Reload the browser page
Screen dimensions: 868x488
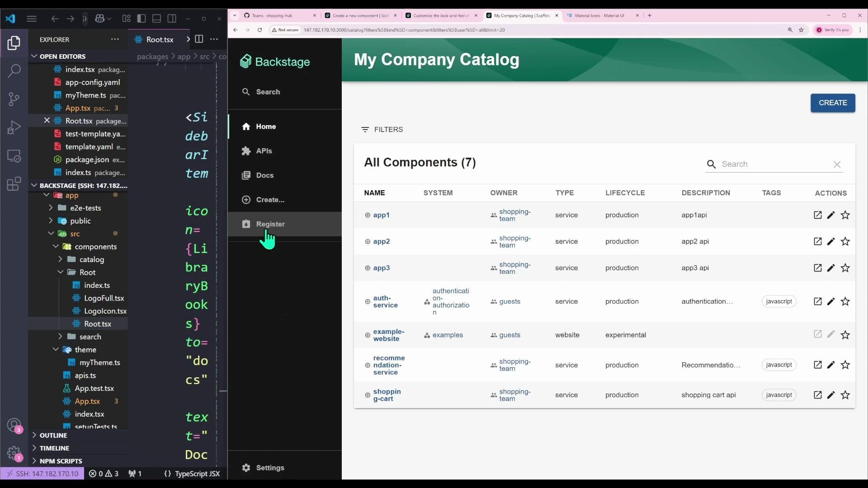click(259, 30)
